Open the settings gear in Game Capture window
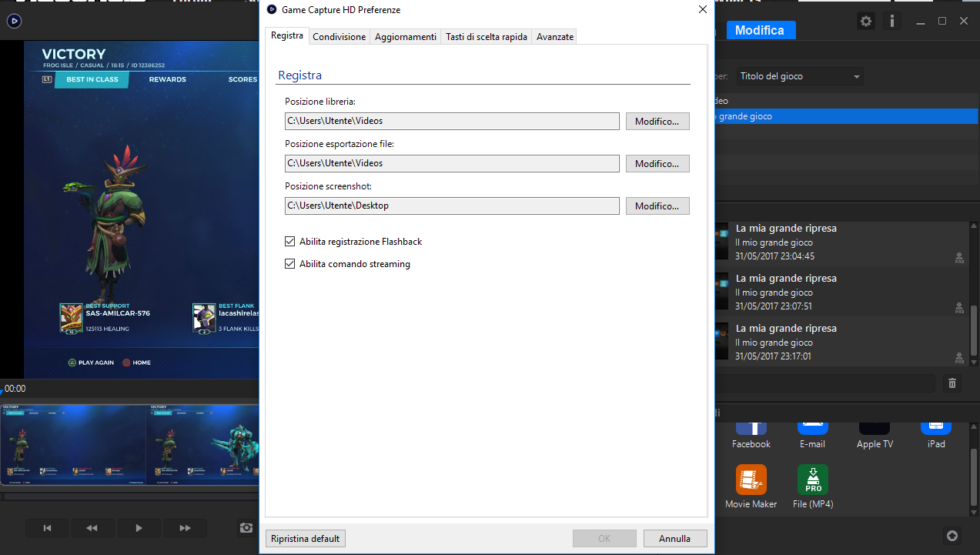 [x=866, y=22]
